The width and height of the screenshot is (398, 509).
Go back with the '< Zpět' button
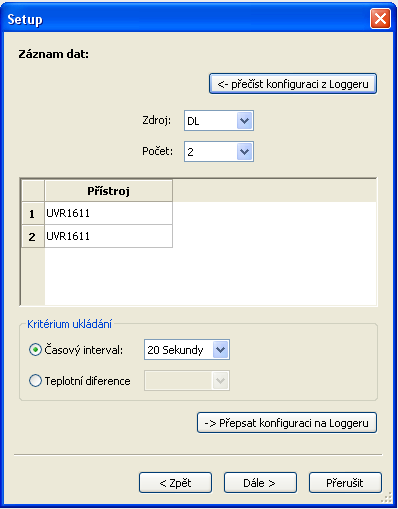pyautogui.click(x=175, y=482)
